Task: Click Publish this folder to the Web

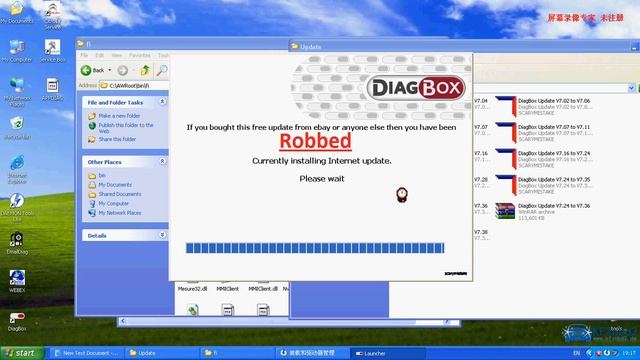Action: pos(126,128)
